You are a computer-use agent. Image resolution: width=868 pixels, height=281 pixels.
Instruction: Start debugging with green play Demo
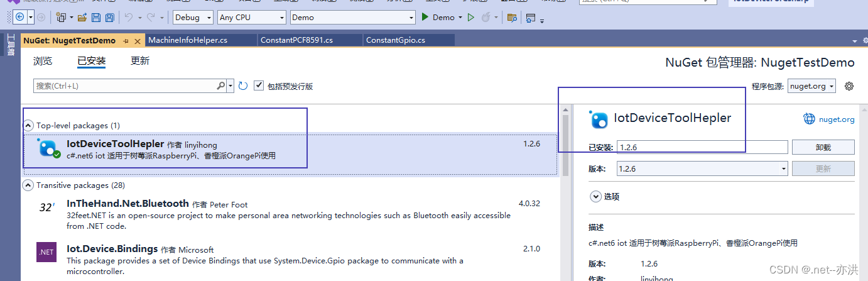click(x=438, y=18)
